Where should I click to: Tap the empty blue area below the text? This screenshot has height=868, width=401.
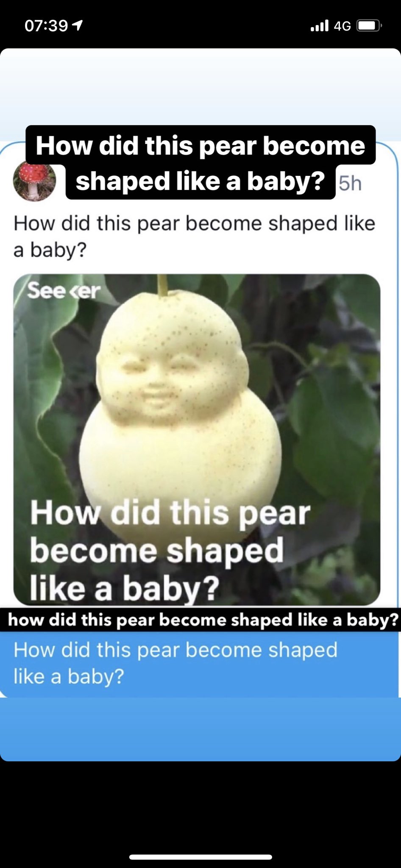[x=200, y=729]
